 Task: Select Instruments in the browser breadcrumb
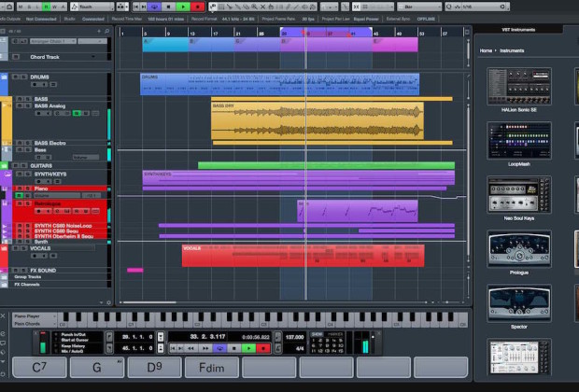coord(512,50)
